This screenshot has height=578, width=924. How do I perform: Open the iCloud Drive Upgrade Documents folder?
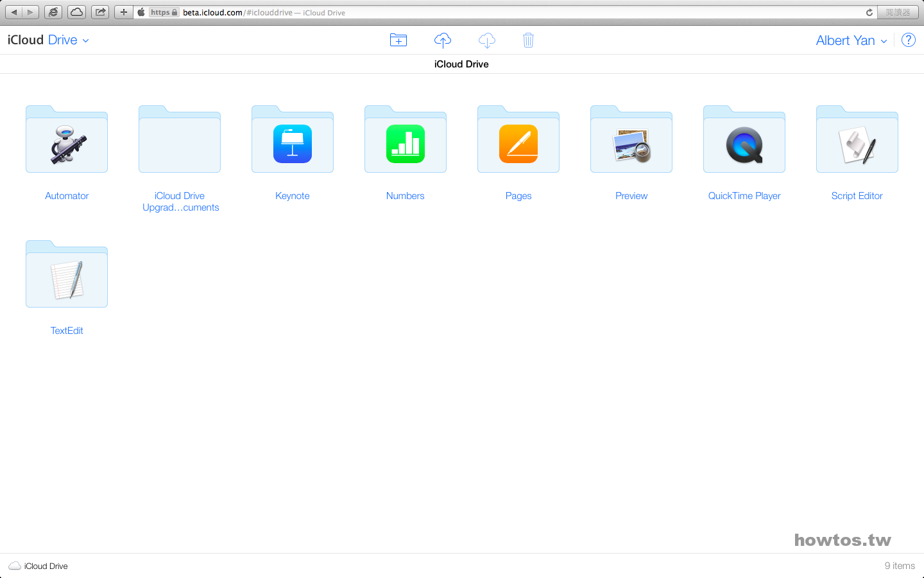[180, 139]
